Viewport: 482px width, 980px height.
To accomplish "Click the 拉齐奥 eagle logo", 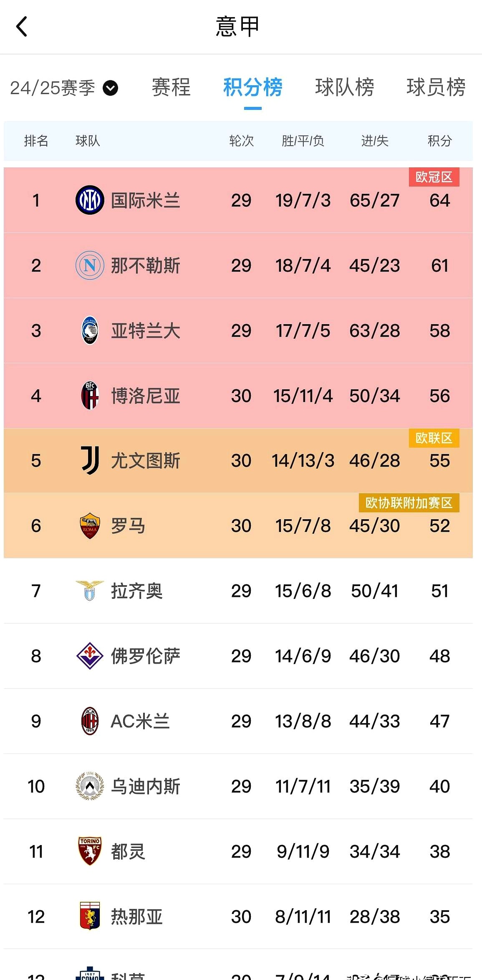I will tap(90, 591).
